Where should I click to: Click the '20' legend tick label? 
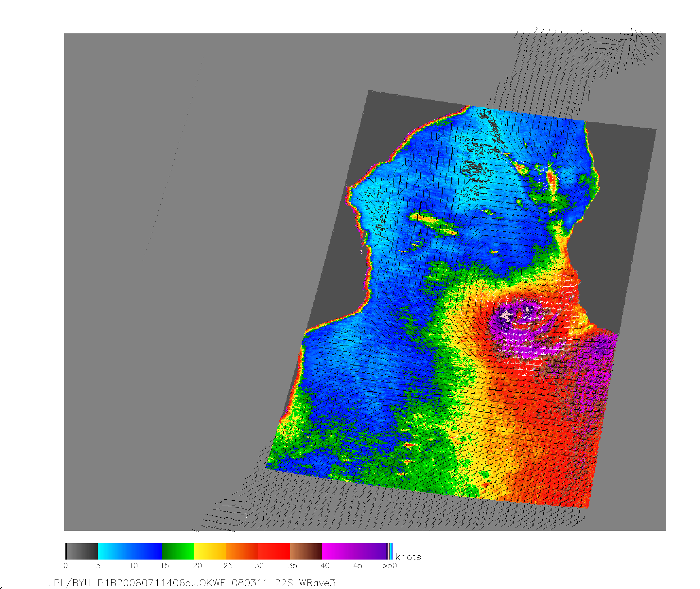click(197, 566)
